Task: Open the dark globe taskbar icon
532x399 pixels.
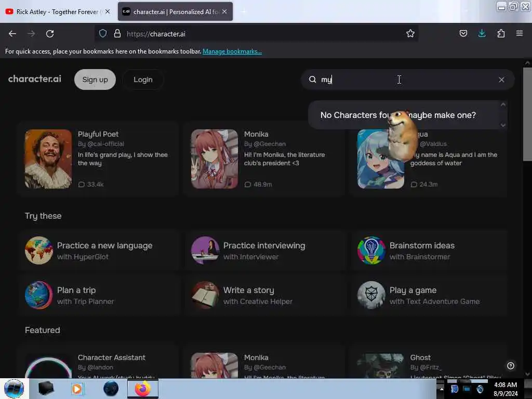Action: tap(111, 389)
